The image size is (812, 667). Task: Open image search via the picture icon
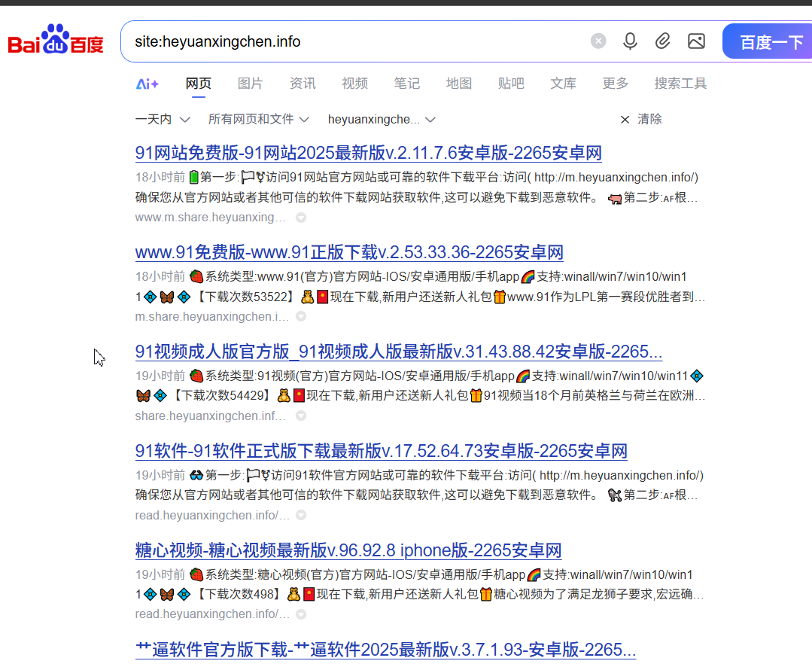tap(696, 41)
